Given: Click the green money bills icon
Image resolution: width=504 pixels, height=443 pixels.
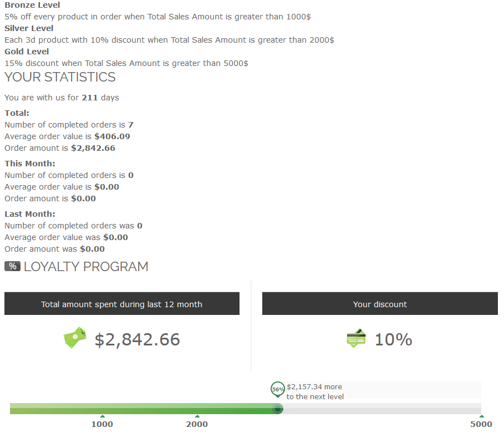Looking at the screenshot, I should pos(75,337).
